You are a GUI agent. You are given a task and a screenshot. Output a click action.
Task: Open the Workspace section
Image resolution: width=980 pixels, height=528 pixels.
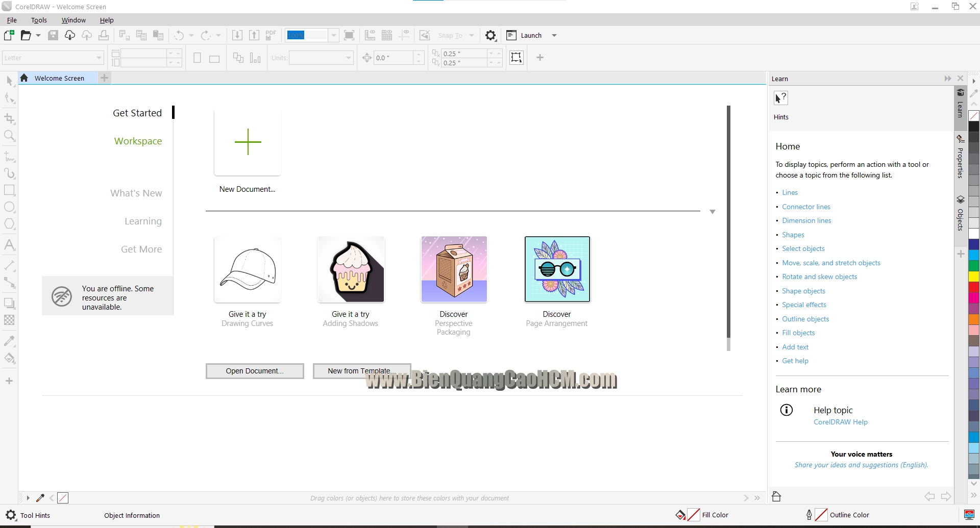138,141
